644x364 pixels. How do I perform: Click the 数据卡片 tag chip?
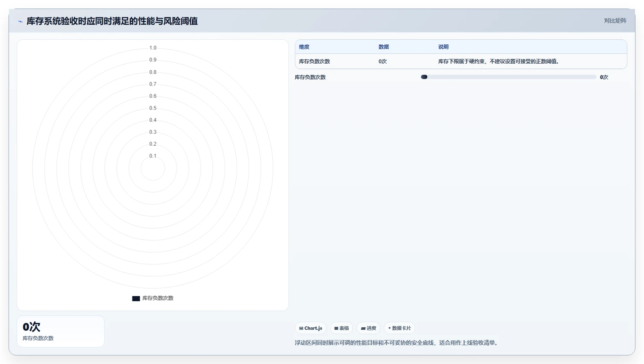400,328
